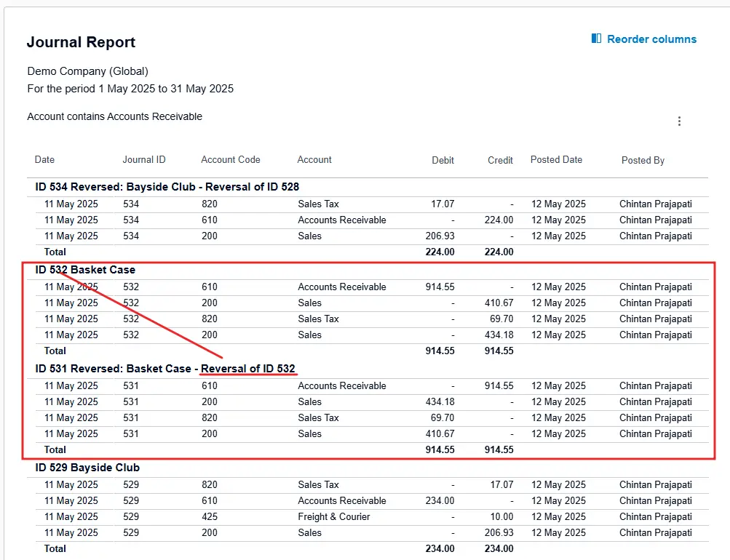
Task: Click the Posted Date column header
Action: click(x=556, y=160)
